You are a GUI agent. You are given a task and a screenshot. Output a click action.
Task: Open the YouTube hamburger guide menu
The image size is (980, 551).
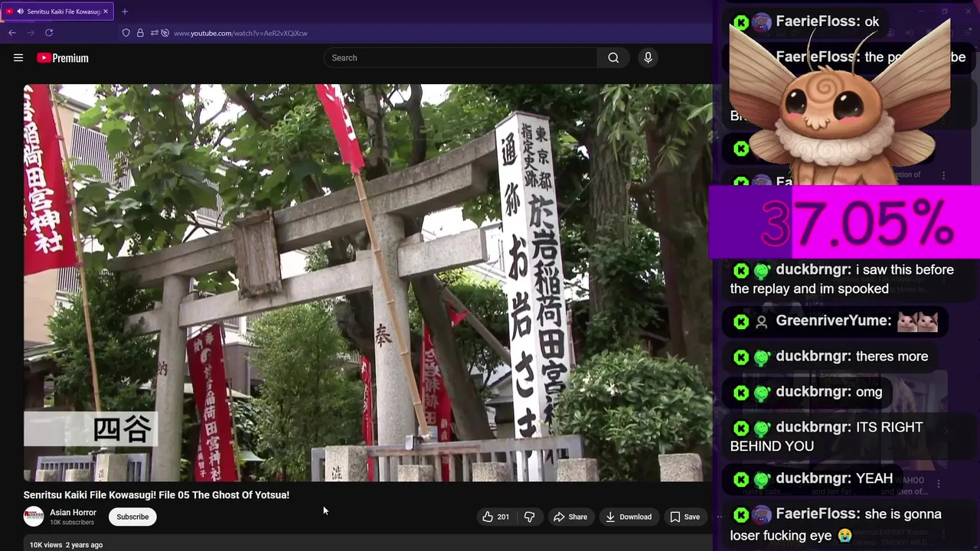(x=18, y=58)
